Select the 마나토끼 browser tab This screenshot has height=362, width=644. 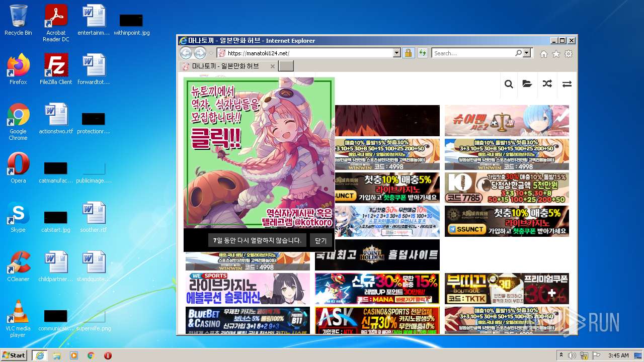(228, 66)
